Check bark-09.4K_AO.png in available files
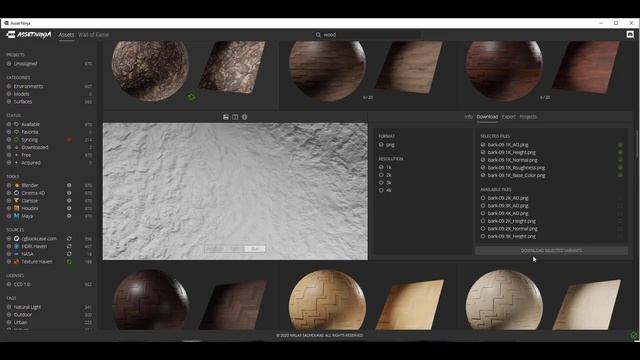 (483, 213)
